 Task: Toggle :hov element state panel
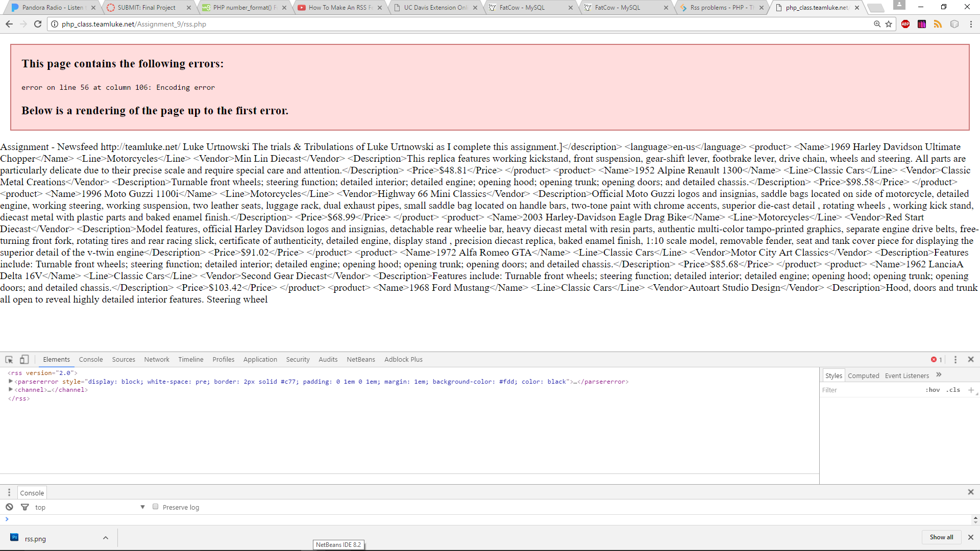pyautogui.click(x=933, y=390)
